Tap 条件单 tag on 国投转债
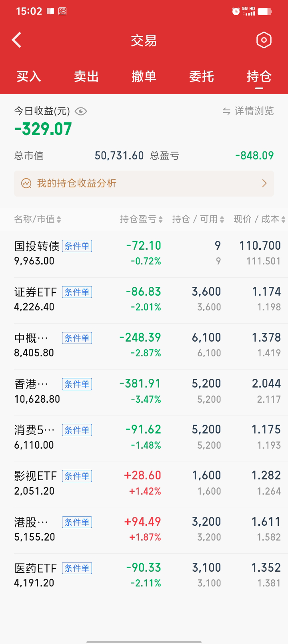This screenshot has height=644, width=288. pyautogui.click(x=77, y=246)
